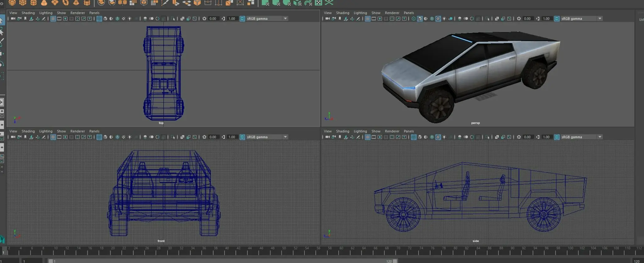Click the shelf settings gear icon
The height and width of the screenshot is (263, 644).
(2, 3)
